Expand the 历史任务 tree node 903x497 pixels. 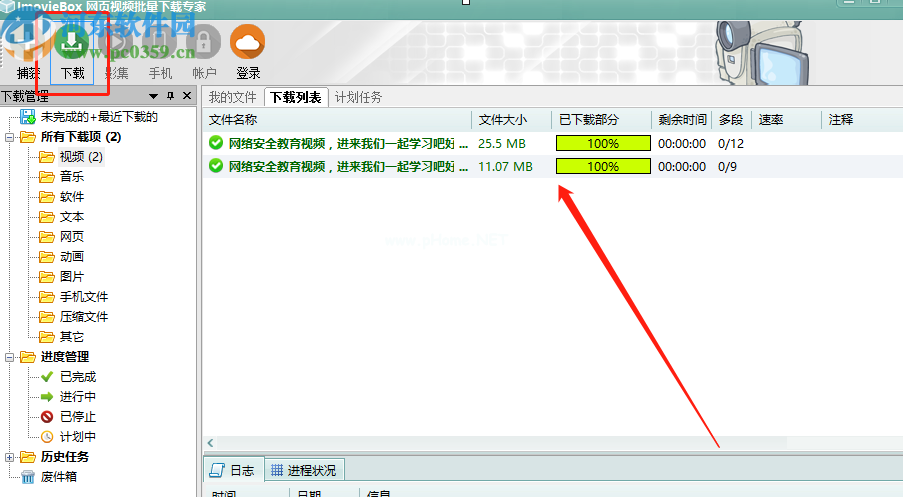pos(9,457)
